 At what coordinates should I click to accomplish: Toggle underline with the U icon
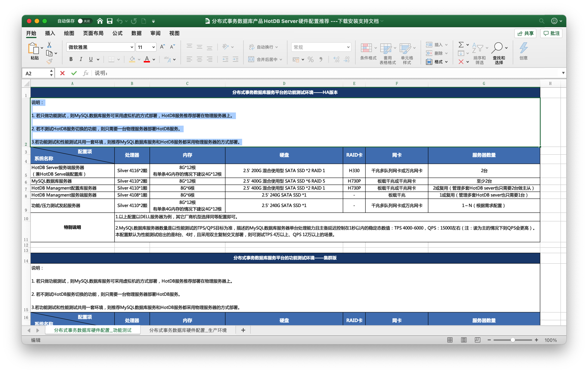(91, 59)
